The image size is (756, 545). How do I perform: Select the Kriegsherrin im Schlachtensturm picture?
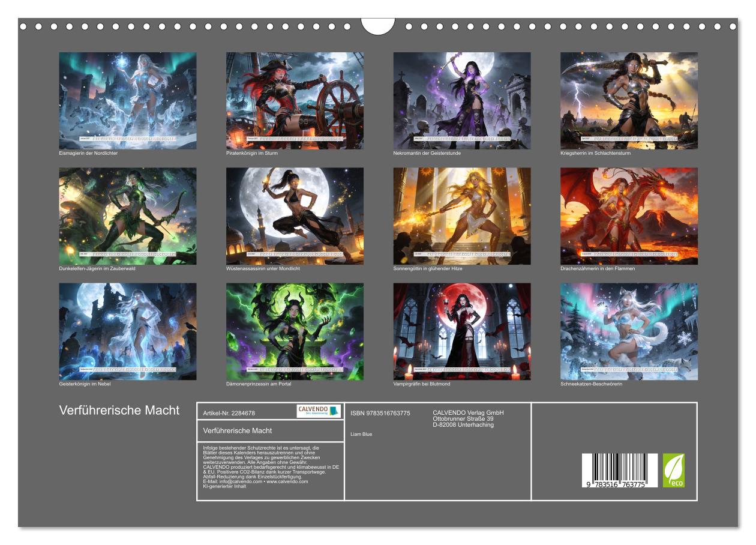point(629,100)
